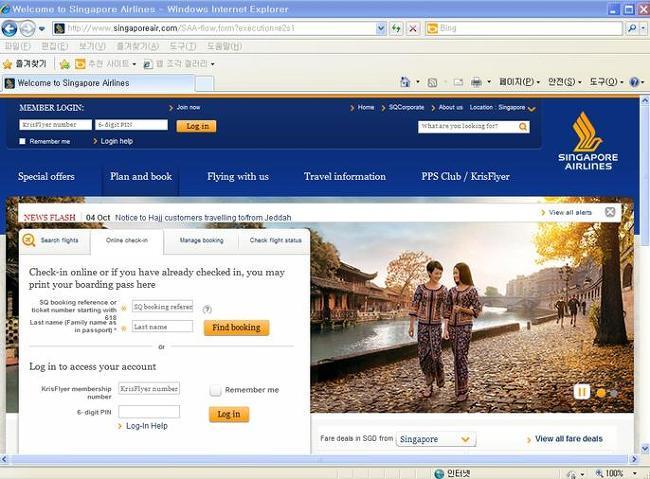Click the add-to-favorites-bar star icon
Image resolution: width=650 pixels, height=479 pixels.
tap(64, 64)
